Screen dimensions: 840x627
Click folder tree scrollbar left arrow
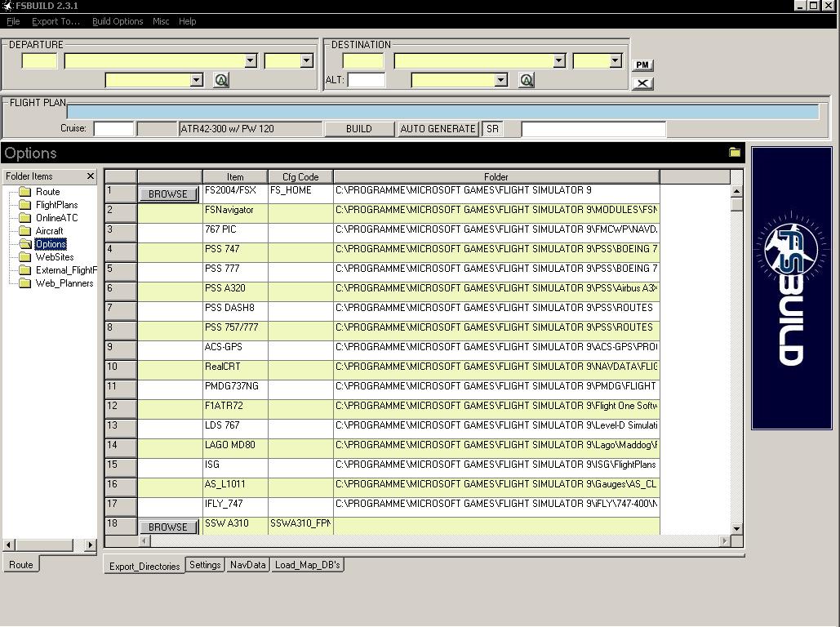coord(8,545)
